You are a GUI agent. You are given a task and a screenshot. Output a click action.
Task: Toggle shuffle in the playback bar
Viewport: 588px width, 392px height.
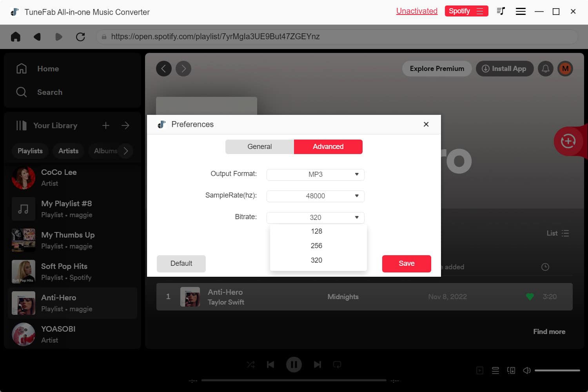[x=251, y=365]
